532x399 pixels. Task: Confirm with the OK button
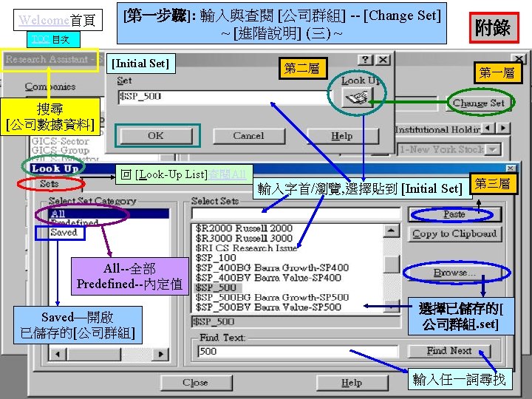pyautogui.click(x=156, y=136)
